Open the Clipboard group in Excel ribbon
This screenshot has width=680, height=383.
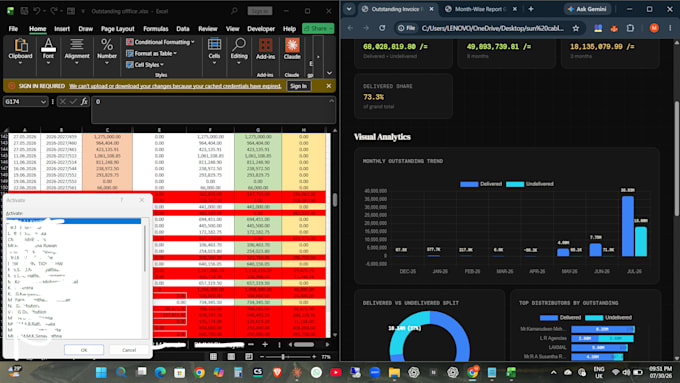point(20,52)
